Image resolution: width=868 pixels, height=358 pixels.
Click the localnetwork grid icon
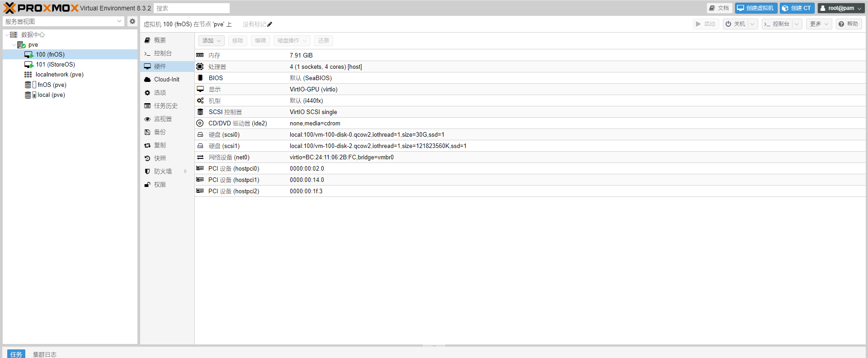28,75
